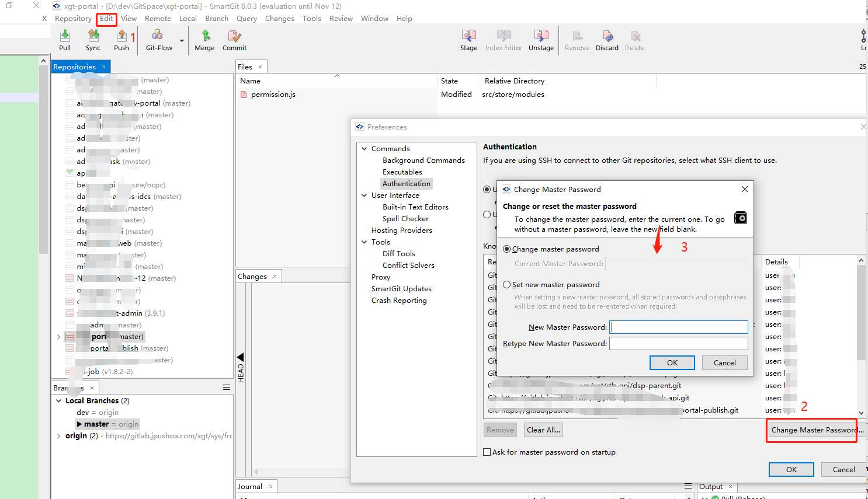Open the Query menu

coord(246,19)
